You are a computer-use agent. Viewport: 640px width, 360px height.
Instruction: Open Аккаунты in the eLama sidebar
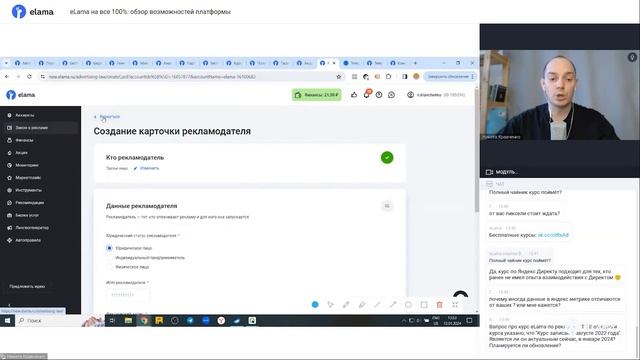pos(24,115)
